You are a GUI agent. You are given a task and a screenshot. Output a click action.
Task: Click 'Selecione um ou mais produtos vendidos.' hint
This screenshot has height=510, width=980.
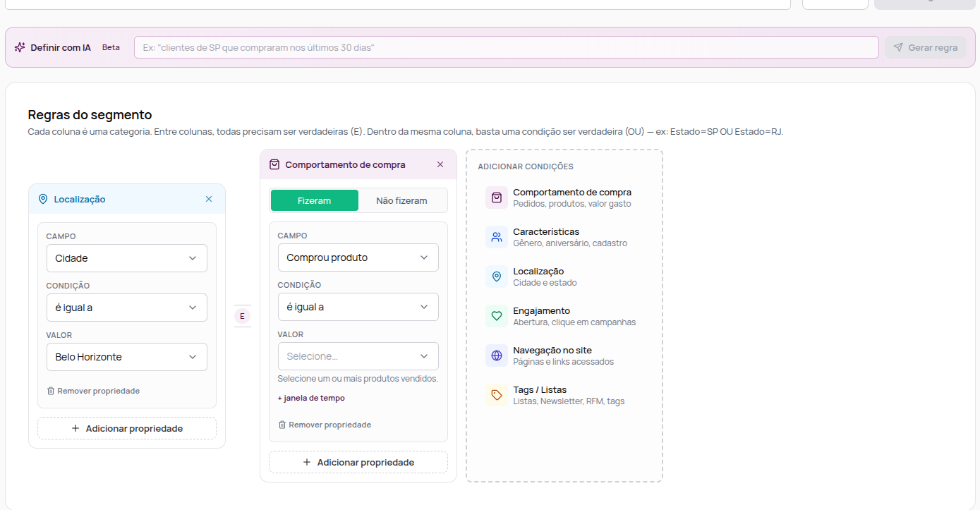coord(358,379)
